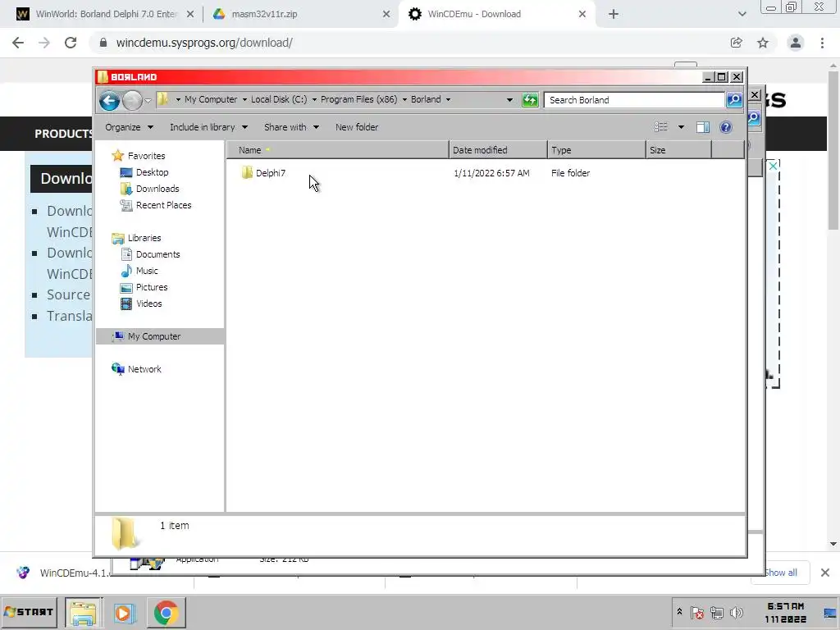The height and width of the screenshot is (630, 840).
Task: Create a New folder
Action: point(357,127)
